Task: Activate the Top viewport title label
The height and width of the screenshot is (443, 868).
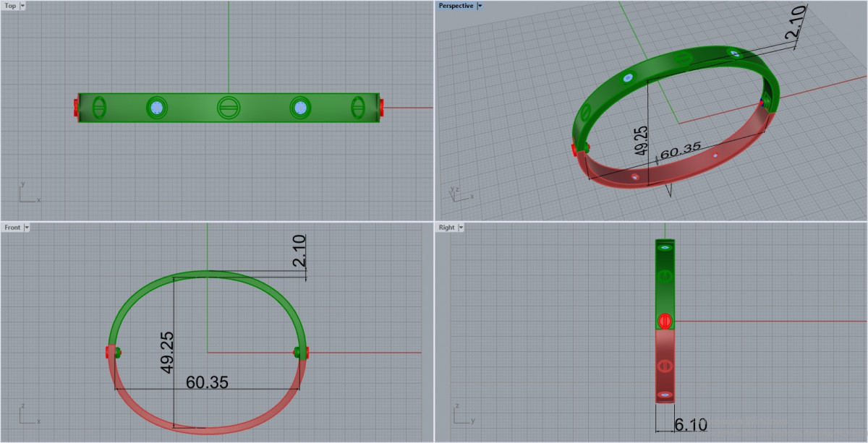Action: click(10, 5)
